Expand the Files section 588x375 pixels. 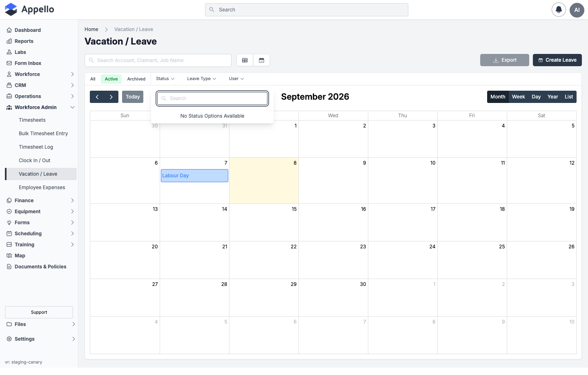[x=41, y=324]
